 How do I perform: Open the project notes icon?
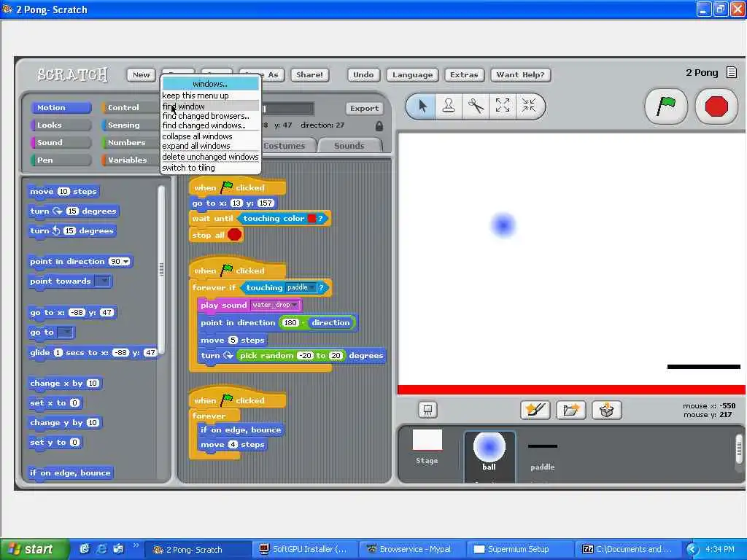(x=731, y=72)
